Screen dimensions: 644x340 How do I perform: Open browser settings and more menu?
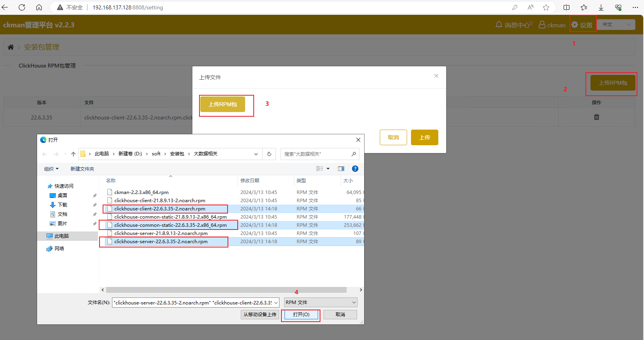635,7
